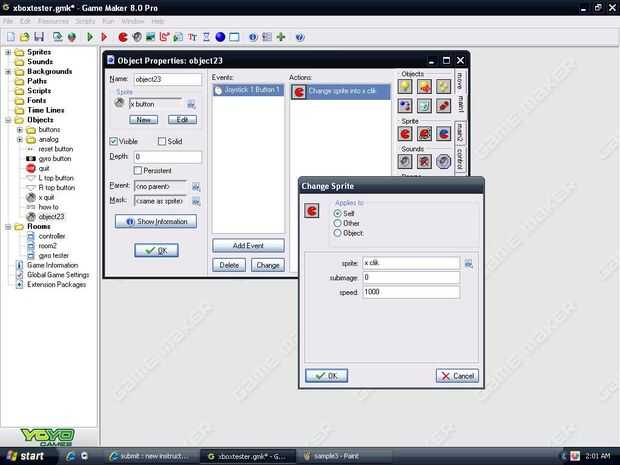Open the Resources menu
The image size is (620, 465).
pyautogui.click(x=53, y=21)
